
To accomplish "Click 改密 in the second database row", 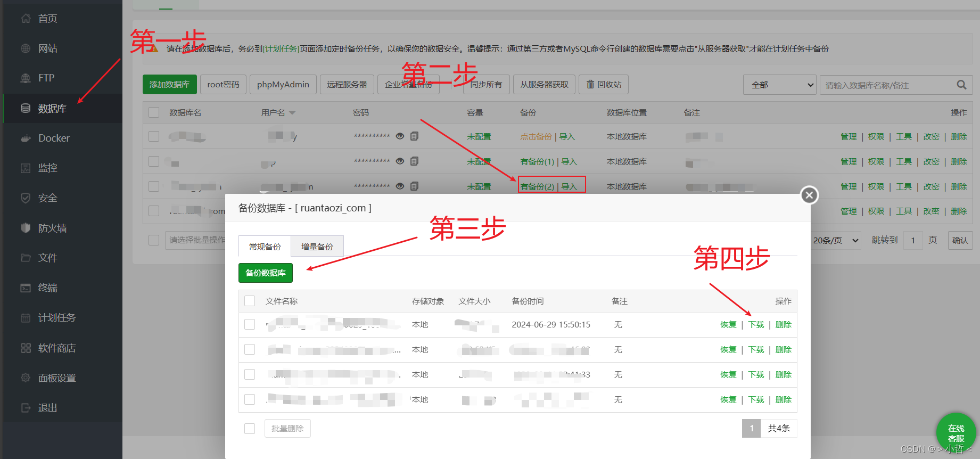I will click(931, 162).
